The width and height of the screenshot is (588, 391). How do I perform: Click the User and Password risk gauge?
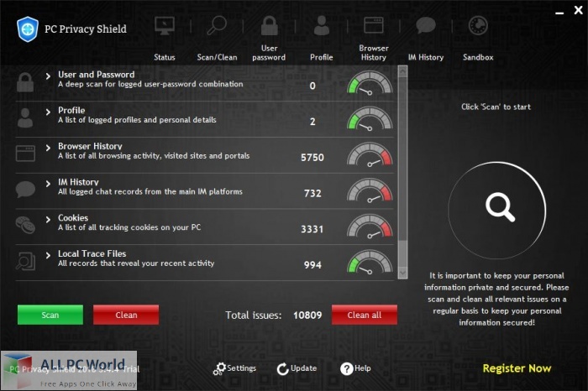(370, 83)
